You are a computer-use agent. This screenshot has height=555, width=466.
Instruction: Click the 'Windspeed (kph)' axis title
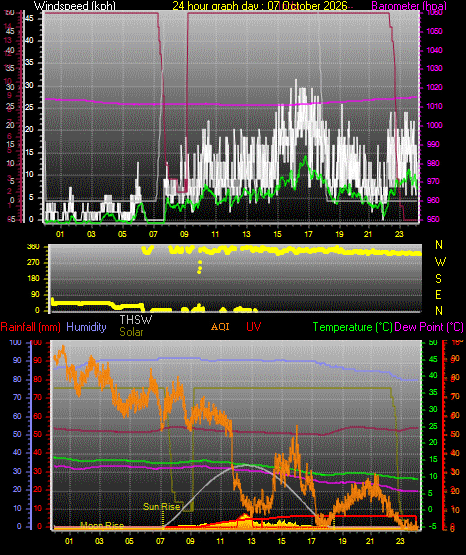tap(74, 6)
